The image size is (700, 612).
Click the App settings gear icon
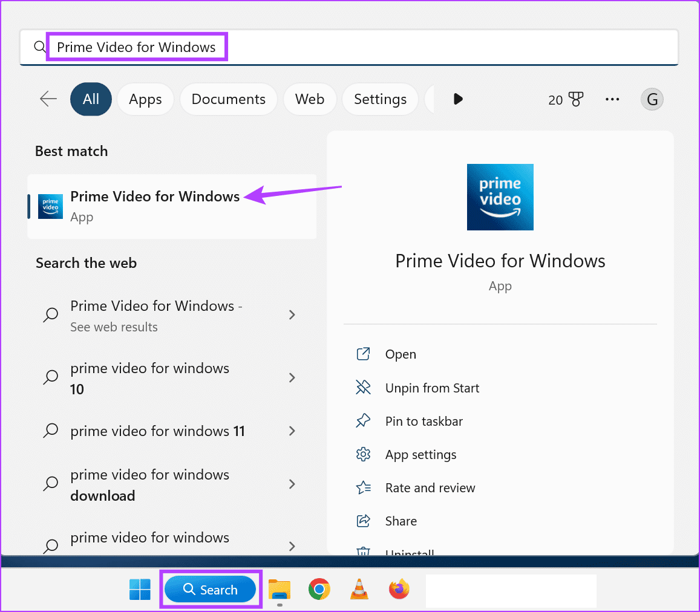click(364, 454)
